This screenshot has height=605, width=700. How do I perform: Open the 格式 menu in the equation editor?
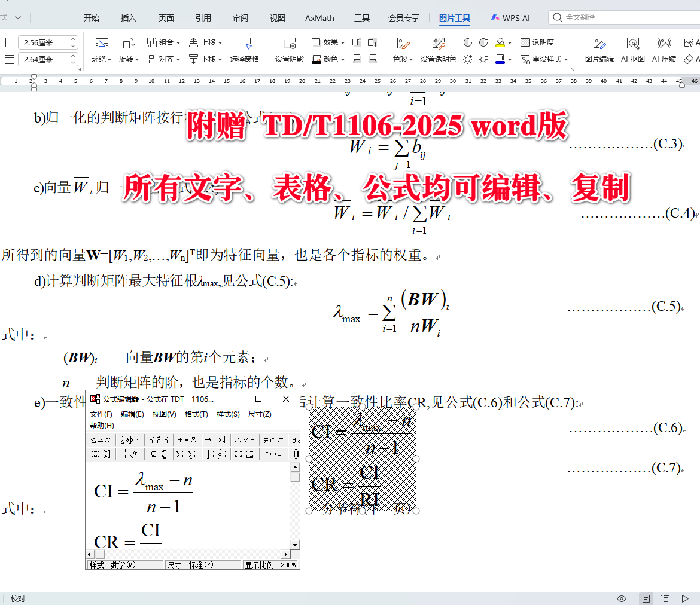196,414
